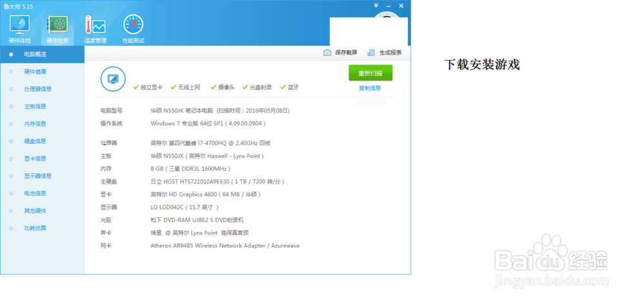Viewport: 644px width, 303px height.
Task: Click the 操作系统 label
Action: coord(111,123)
